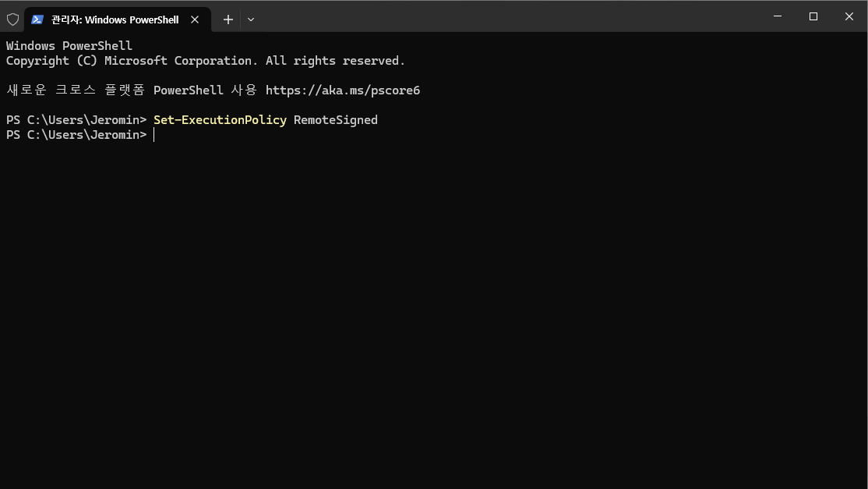
Task: Click the RemoteSigned argument text
Action: pos(336,119)
